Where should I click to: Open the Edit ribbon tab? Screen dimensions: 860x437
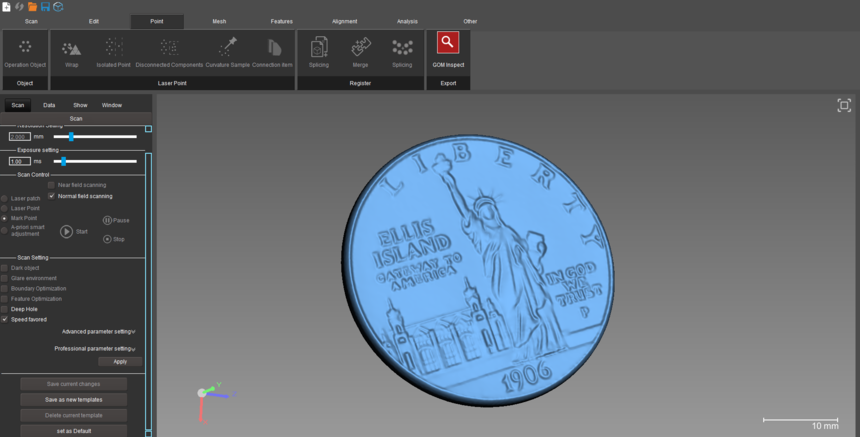tap(94, 21)
